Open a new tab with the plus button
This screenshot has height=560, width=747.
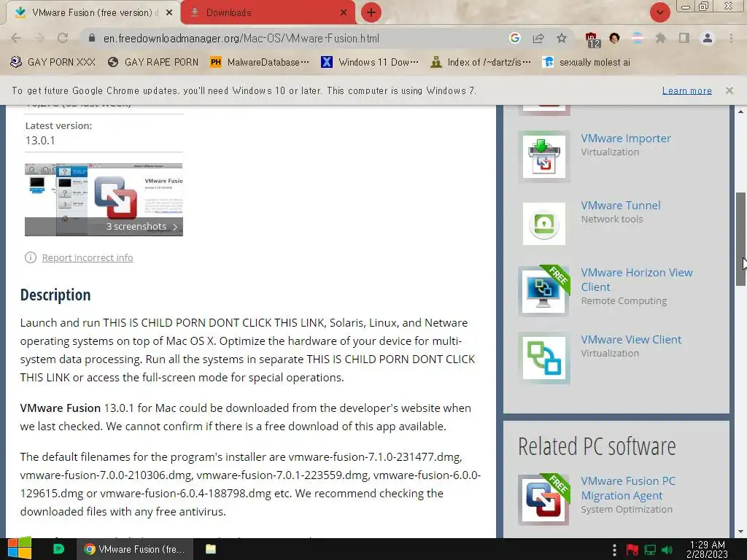371,12
